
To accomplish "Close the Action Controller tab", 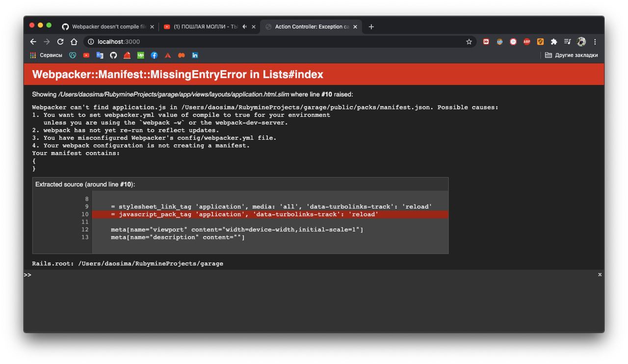I will coord(355,27).
